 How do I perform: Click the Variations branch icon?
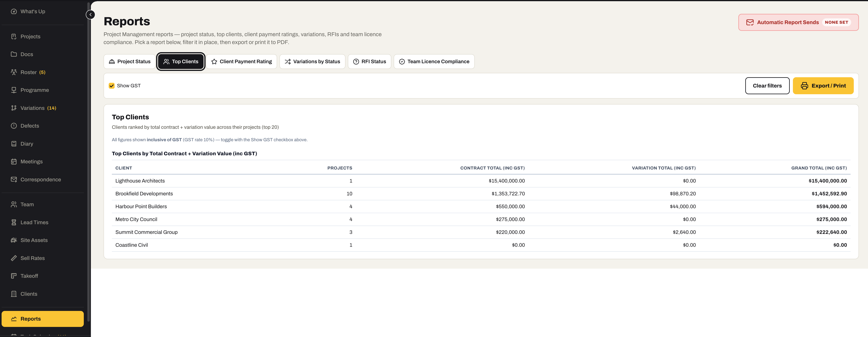(14, 108)
